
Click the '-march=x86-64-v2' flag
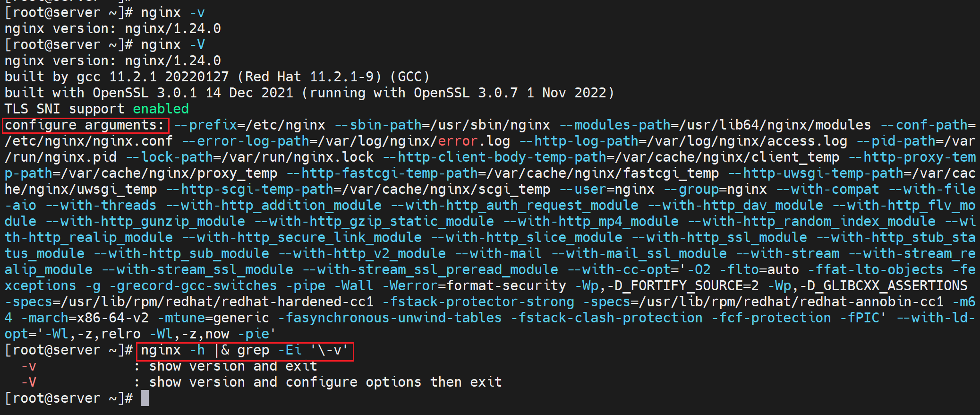coord(85,318)
